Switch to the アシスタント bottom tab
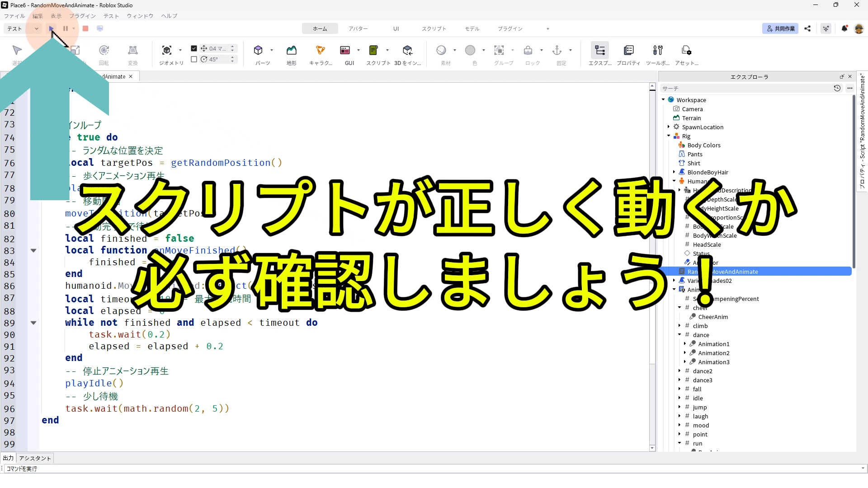 coord(35,458)
